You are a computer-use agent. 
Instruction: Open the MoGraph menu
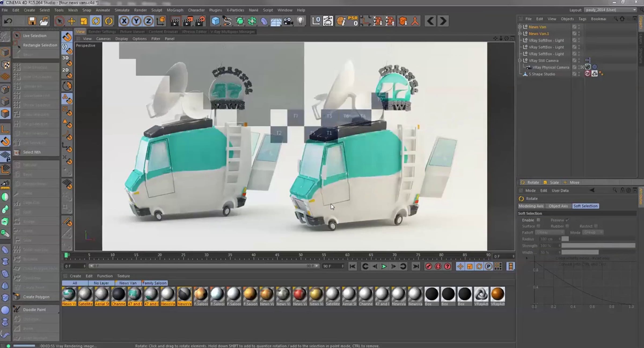click(175, 10)
